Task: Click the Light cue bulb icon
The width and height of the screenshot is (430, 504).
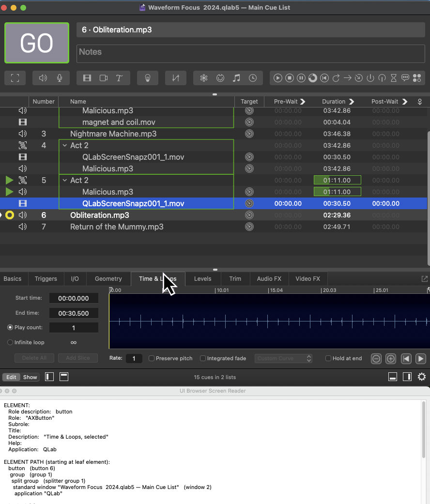Action: [148, 78]
